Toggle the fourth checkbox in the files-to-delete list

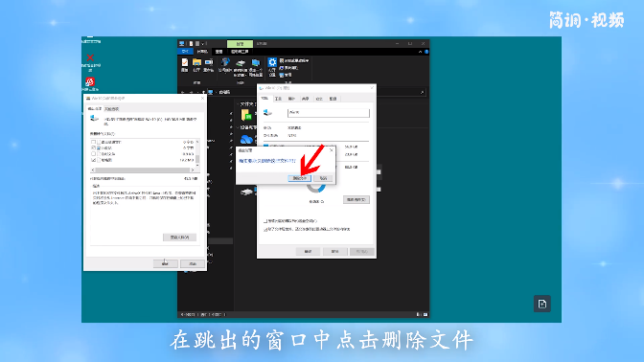93,160
